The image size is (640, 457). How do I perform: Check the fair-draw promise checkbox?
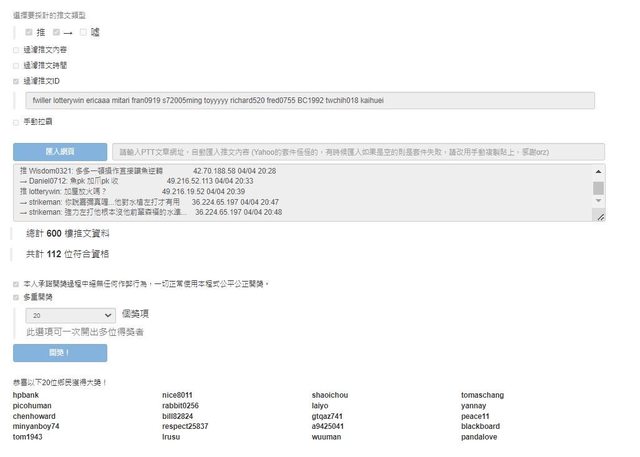tap(16, 284)
